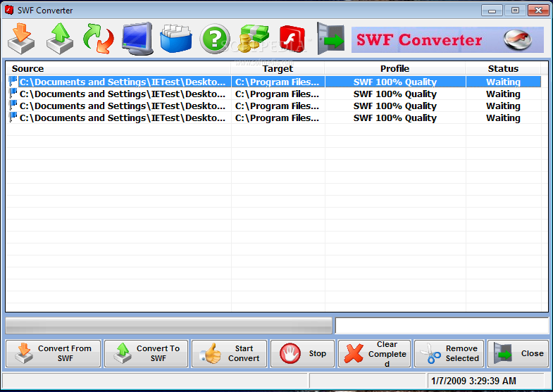Click the Clear Completed button
The width and height of the screenshot is (553, 392).
374,353
